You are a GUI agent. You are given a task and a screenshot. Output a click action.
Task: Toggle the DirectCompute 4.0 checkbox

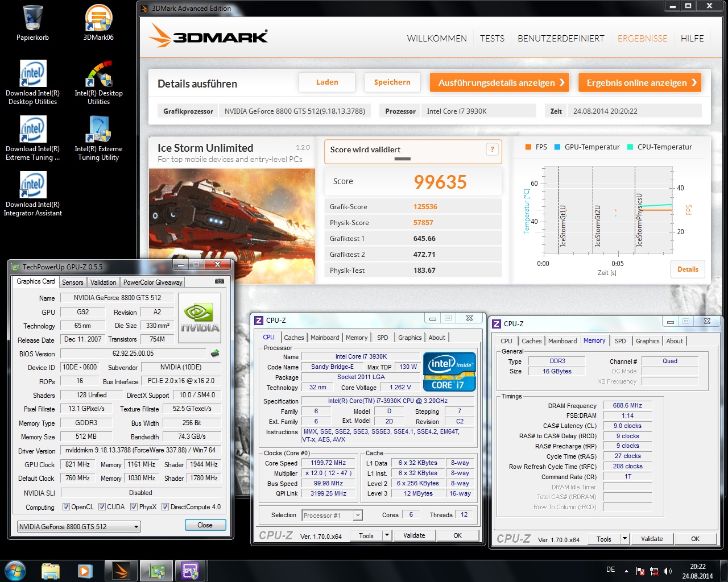165,507
